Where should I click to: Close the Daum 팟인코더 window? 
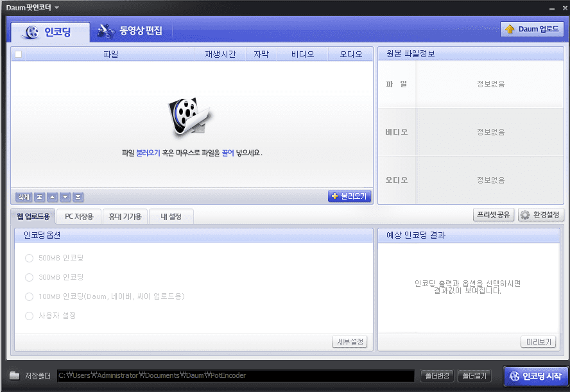pos(565,8)
